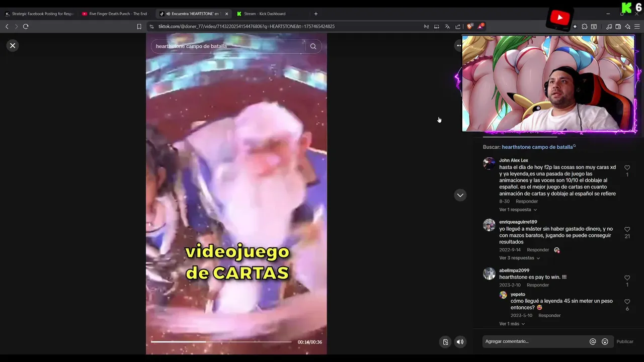Switch to 'Five Finger Death Punch' tab
This screenshot has height=362, width=644.
click(116, 14)
